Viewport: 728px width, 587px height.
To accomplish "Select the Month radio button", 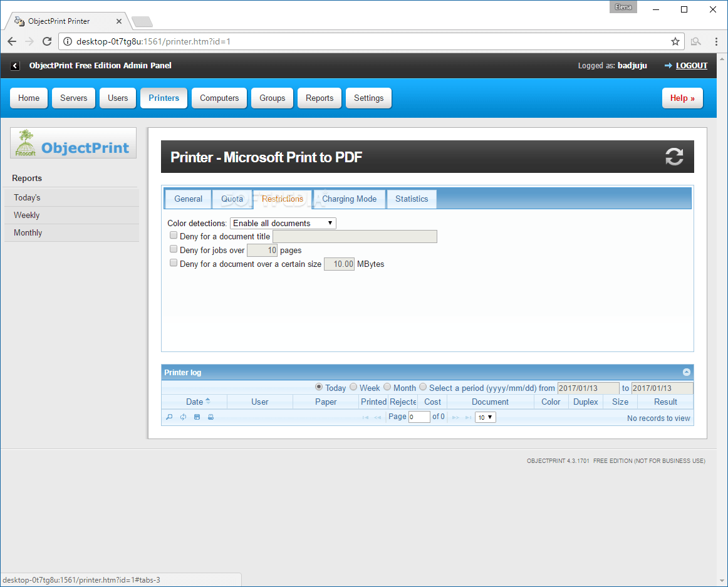I will click(387, 387).
